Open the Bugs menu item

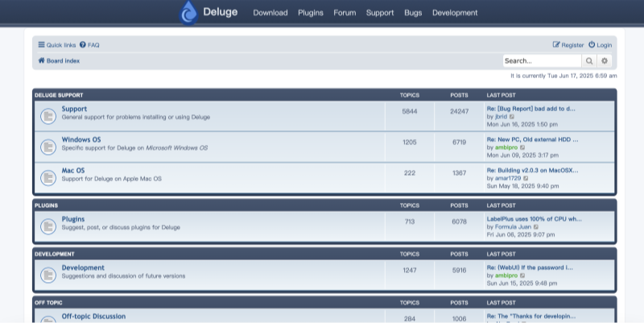[413, 13]
